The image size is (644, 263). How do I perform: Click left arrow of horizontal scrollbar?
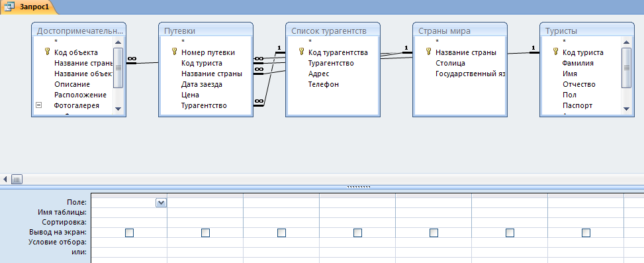(5, 179)
